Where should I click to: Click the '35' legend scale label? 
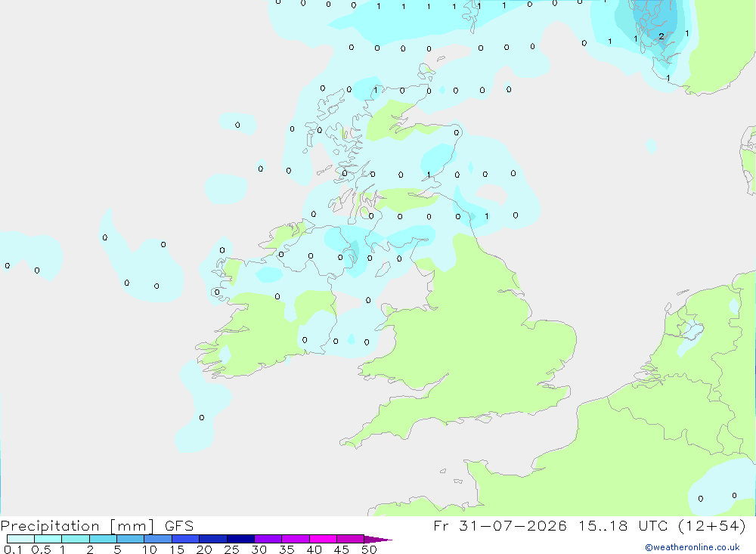[x=287, y=549]
